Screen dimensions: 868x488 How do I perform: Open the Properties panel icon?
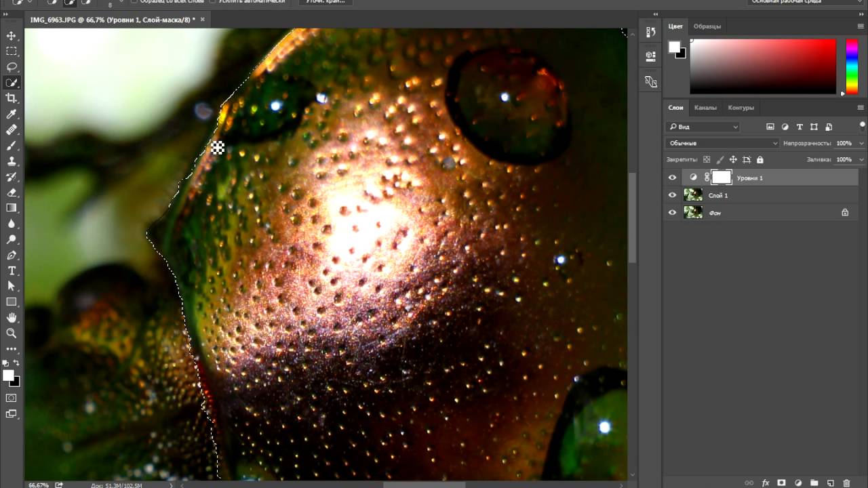pos(650,56)
